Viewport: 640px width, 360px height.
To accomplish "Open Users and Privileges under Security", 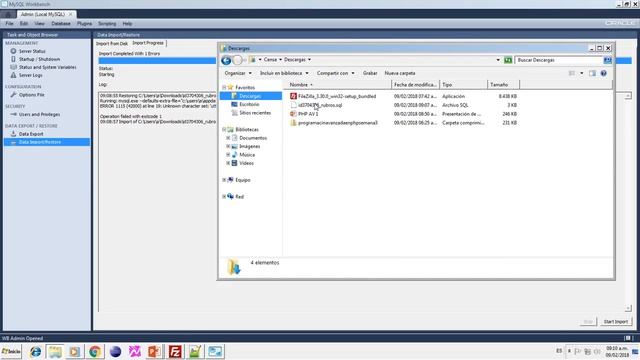I will click(39, 114).
